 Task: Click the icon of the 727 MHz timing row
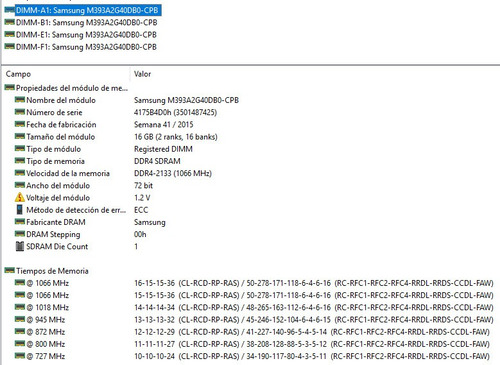20,356
